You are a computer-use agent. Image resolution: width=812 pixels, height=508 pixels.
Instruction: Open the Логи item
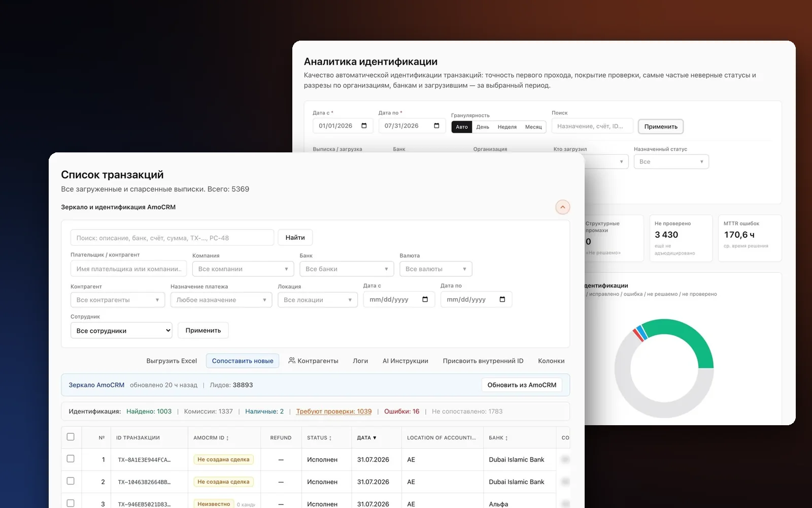pyautogui.click(x=360, y=361)
